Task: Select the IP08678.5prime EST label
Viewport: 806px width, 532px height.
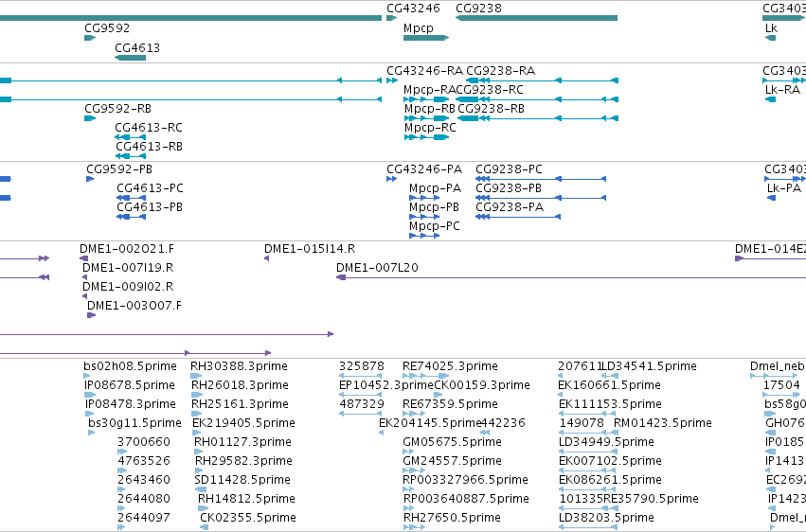Action: [x=130, y=385]
